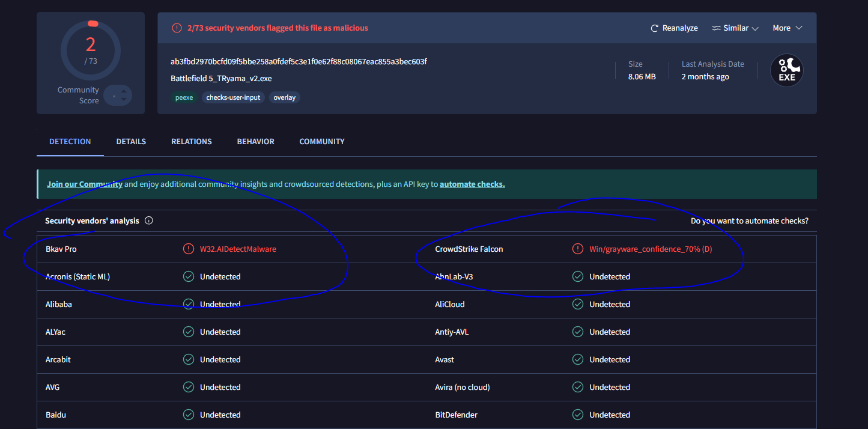Click the green check icon in Alibaba row
Viewport: 868px width, 429px height.
(x=188, y=304)
